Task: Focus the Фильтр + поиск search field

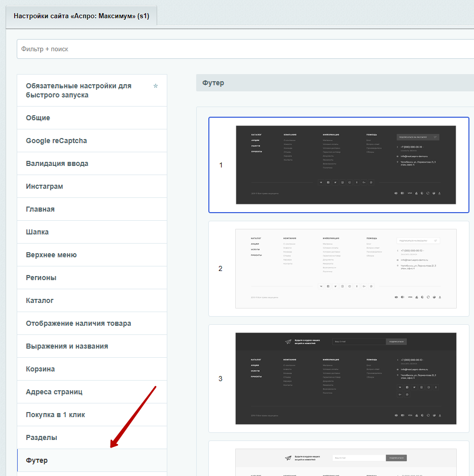Action: [245, 49]
